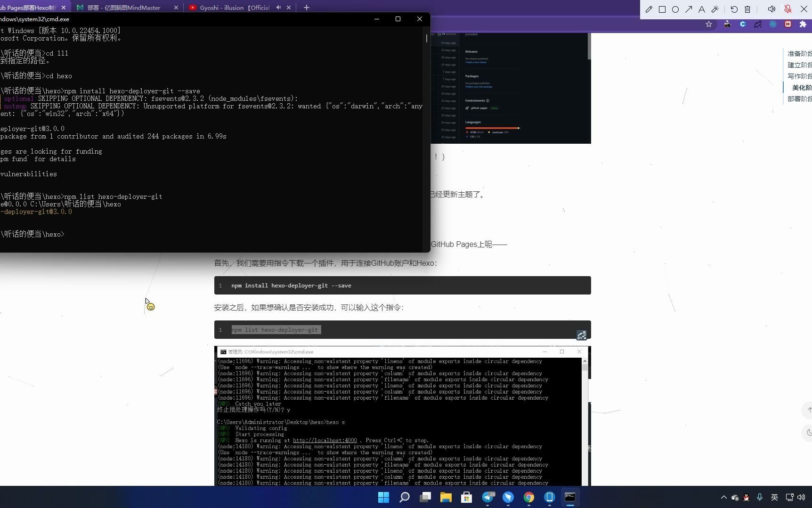Image resolution: width=812 pixels, height=508 pixels.
Task: Open the red fast-forward extension
Action: pos(788,24)
